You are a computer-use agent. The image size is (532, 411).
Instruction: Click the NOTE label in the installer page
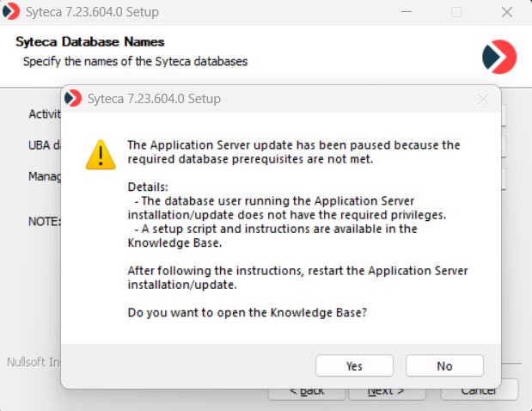click(44, 221)
